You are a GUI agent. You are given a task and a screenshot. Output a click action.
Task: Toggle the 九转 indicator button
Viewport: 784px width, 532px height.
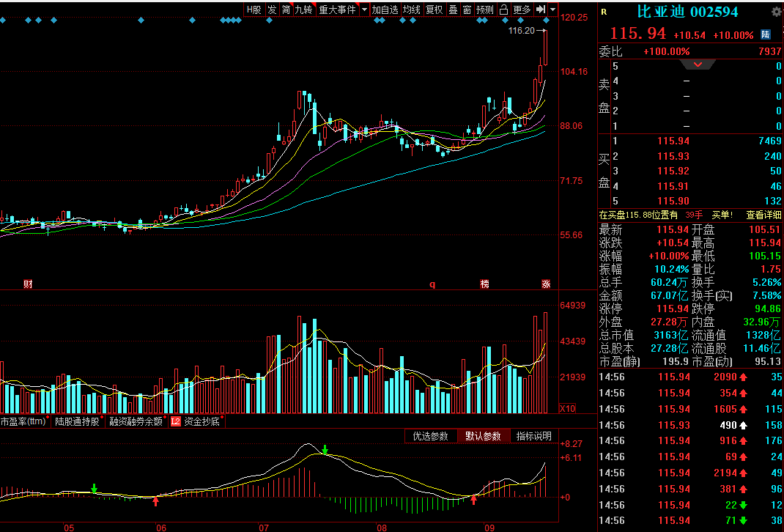pyautogui.click(x=303, y=10)
